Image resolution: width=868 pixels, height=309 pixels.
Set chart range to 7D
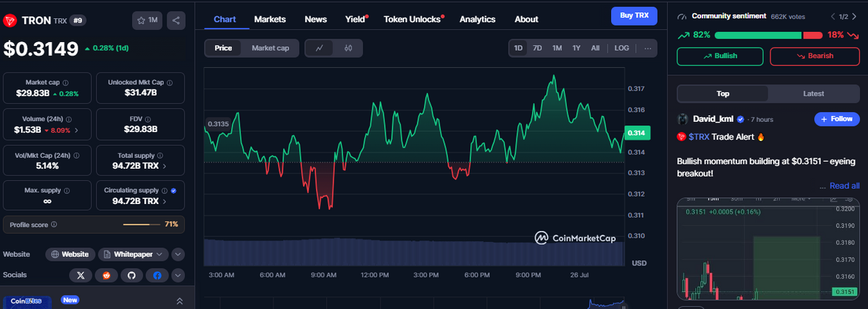click(x=537, y=48)
